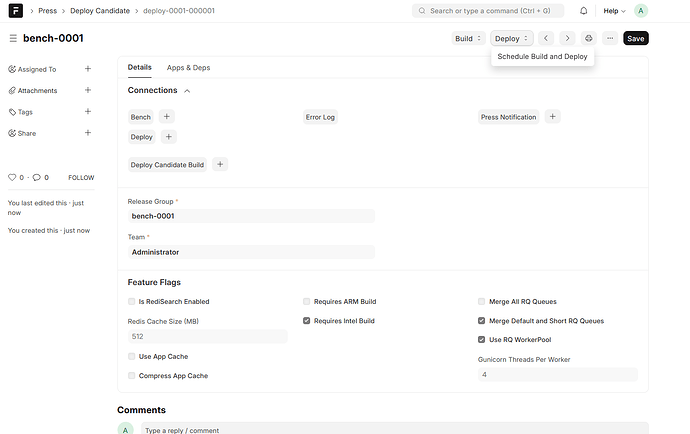Edit the Release Group field
The width and height of the screenshot is (690, 434).
click(x=251, y=216)
